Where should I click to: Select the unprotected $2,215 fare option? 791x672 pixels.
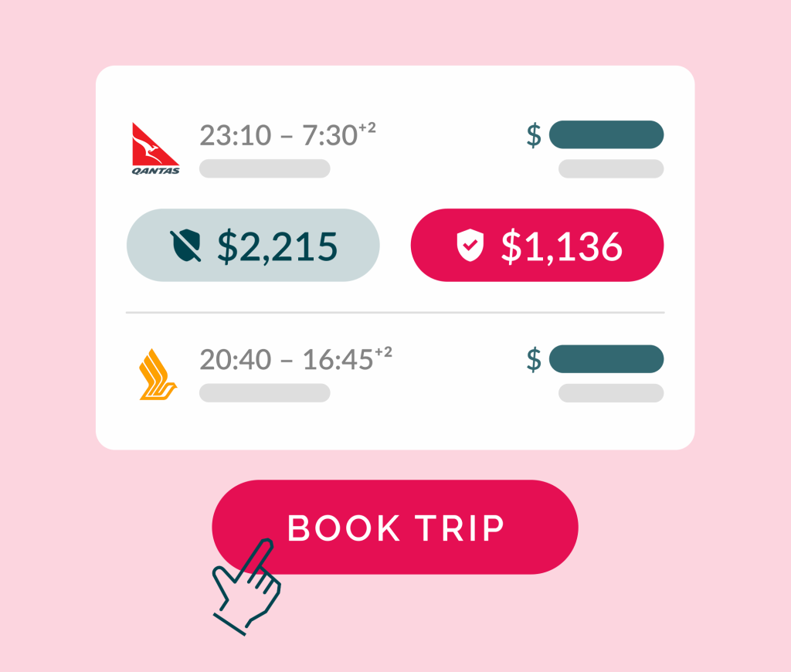(x=253, y=245)
